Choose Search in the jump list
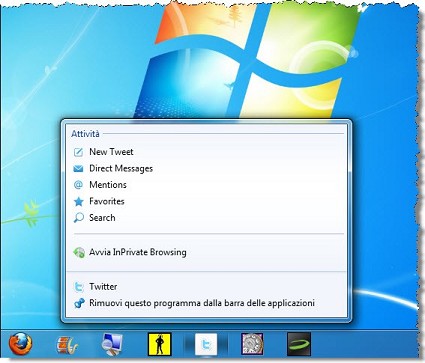 tap(206, 218)
